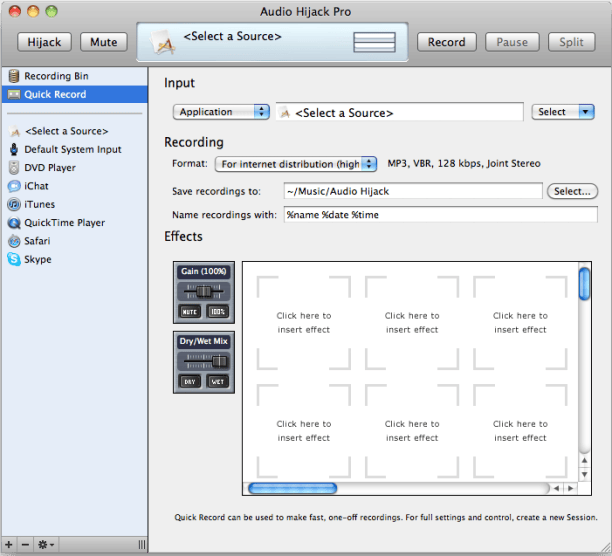The width and height of the screenshot is (612, 556).
Task: Open the Format preset dropdown
Action: tap(295, 164)
